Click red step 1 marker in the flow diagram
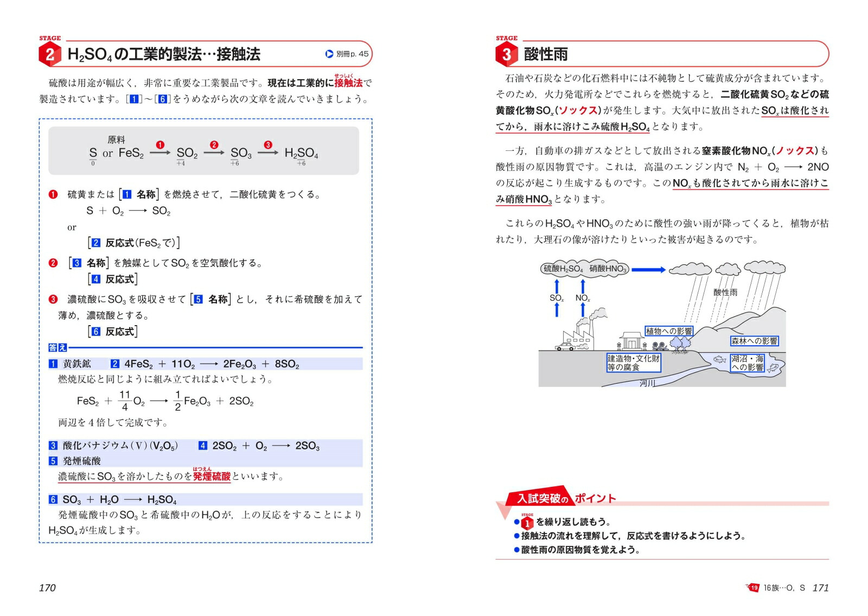The image size is (868, 616). coord(160,144)
